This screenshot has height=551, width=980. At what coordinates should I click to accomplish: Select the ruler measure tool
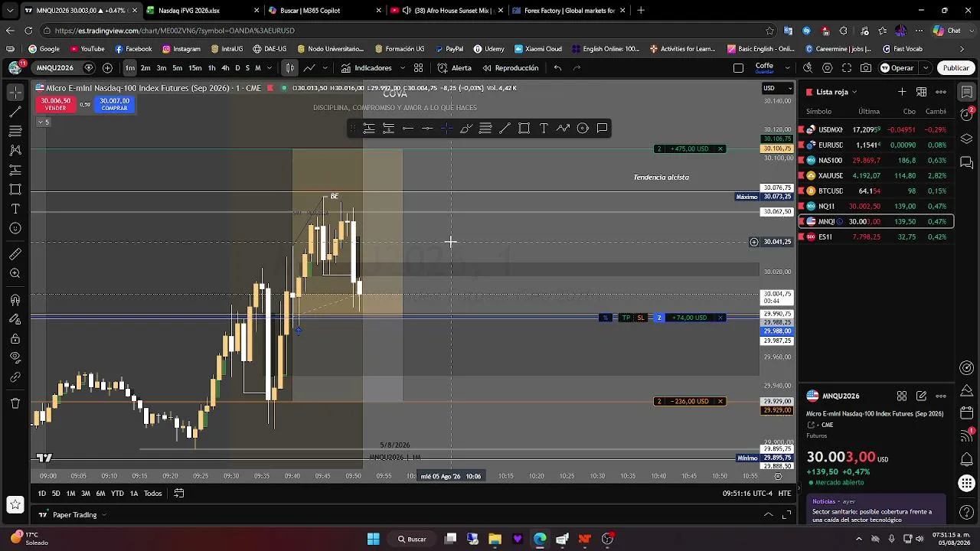[15, 254]
